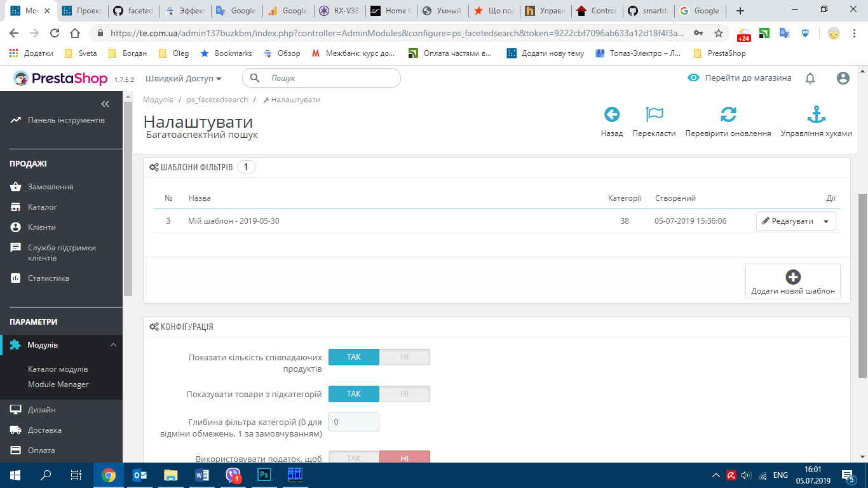The width and height of the screenshot is (868, 488).
Task: Switch to the Control browser tab
Action: click(596, 11)
